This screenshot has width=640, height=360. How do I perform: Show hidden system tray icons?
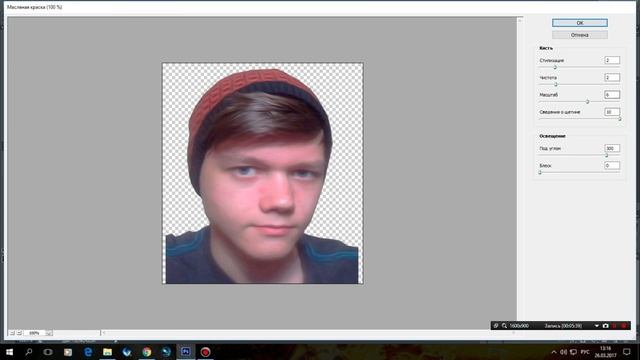click(x=554, y=352)
